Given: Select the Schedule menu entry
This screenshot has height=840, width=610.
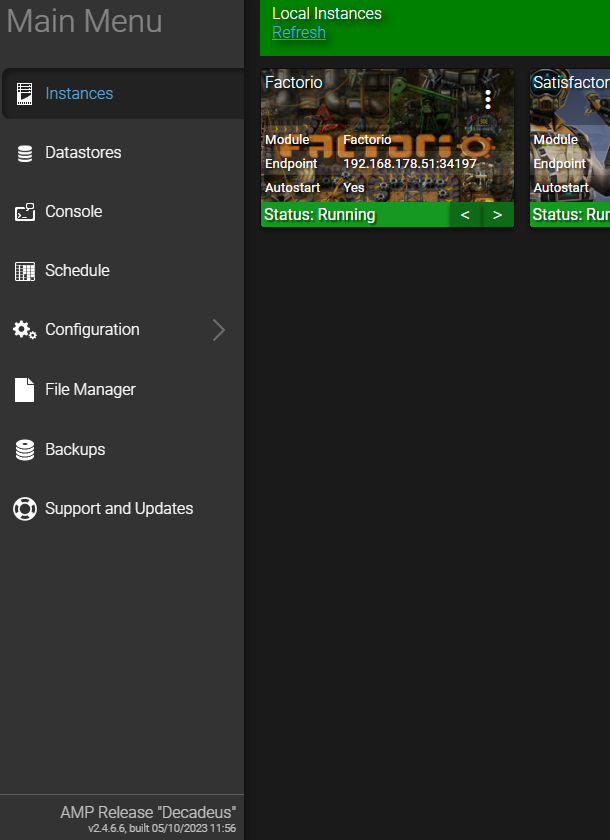Looking at the screenshot, I should (123, 271).
